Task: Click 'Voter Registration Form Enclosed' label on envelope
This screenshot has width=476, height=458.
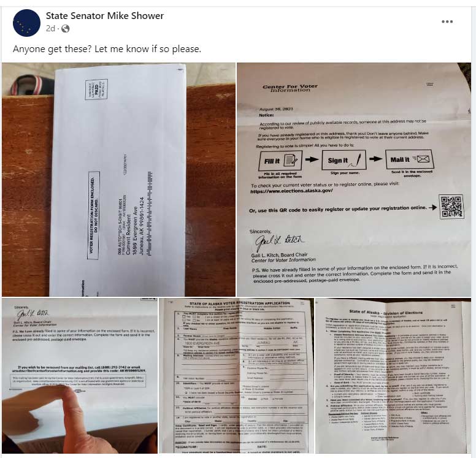Action: point(94,215)
